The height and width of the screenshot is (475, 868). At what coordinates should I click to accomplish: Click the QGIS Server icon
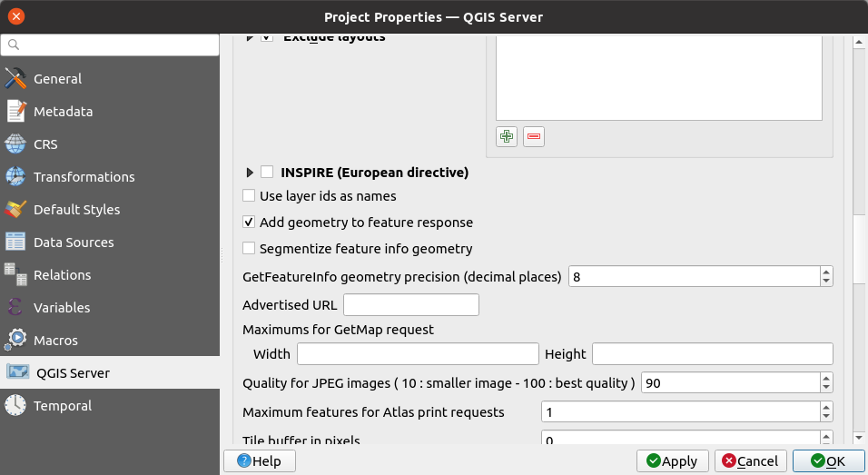pos(18,372)
